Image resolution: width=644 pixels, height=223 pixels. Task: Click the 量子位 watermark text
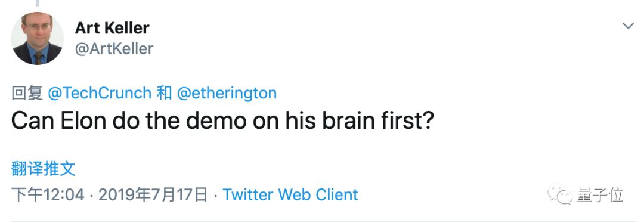pyautogui.click(x=600, y=194)
